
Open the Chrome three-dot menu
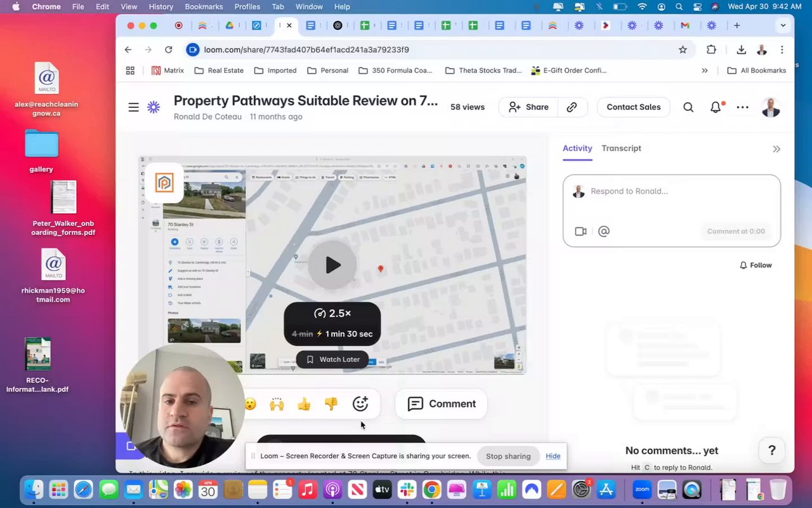tap(782, 50)
